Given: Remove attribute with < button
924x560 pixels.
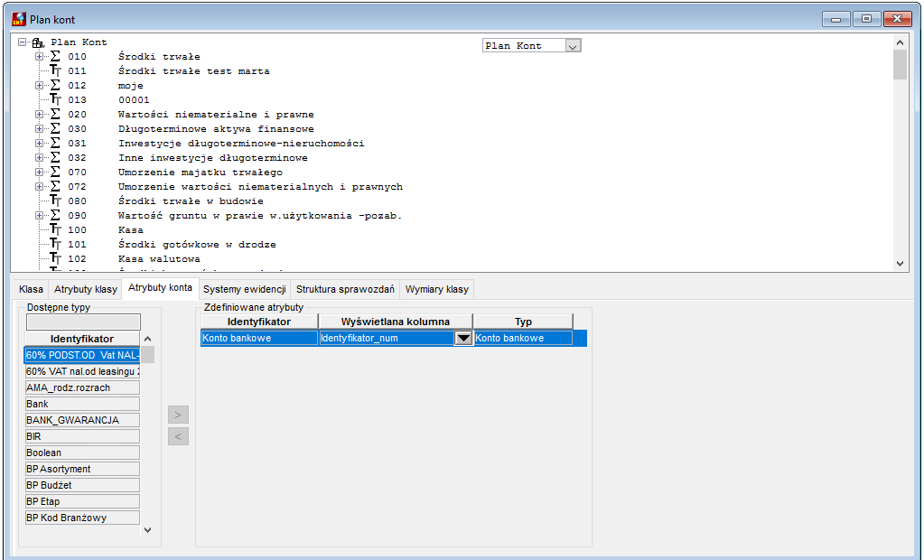Looking at the screenshot, I should [178, 436].
